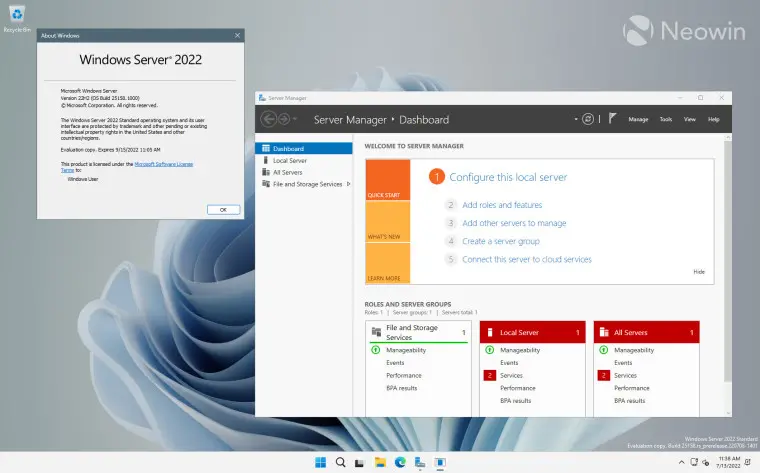Hide the welcome tile panel

tap(699, 271)
